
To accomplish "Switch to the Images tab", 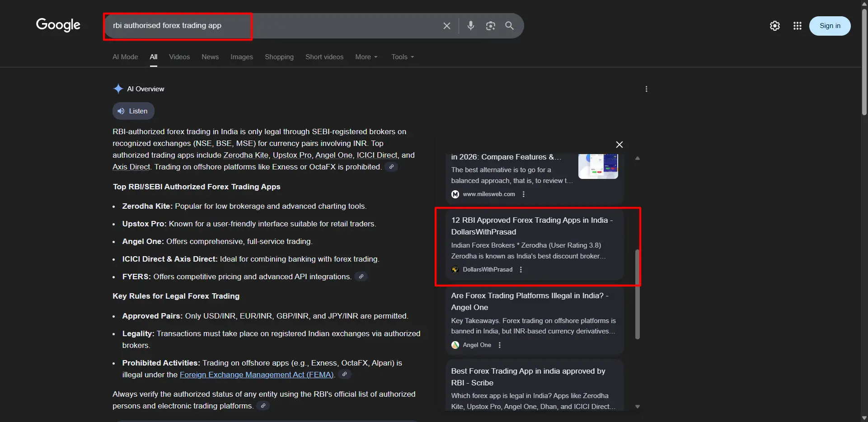I will coord(241,57).
